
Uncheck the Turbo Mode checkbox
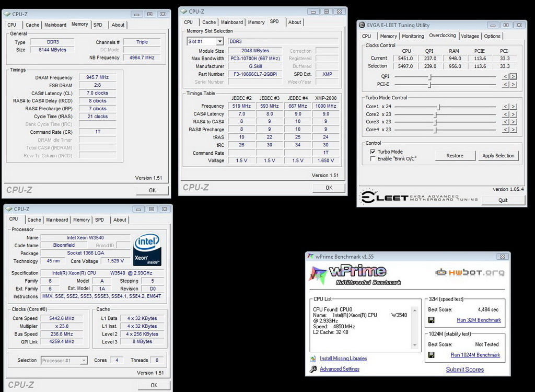click(x=373, y=152)
